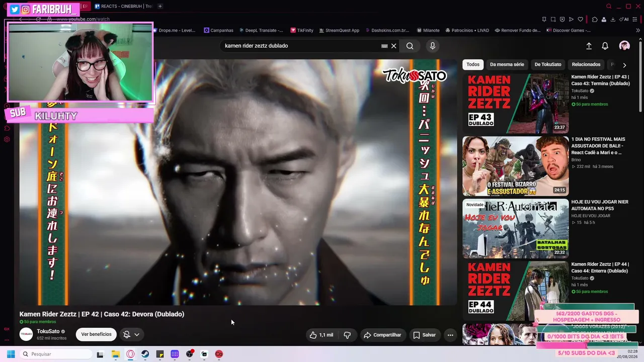Dislike the Kamen Rider Zeztz video
644x362 pixels.
coord(347,335)
